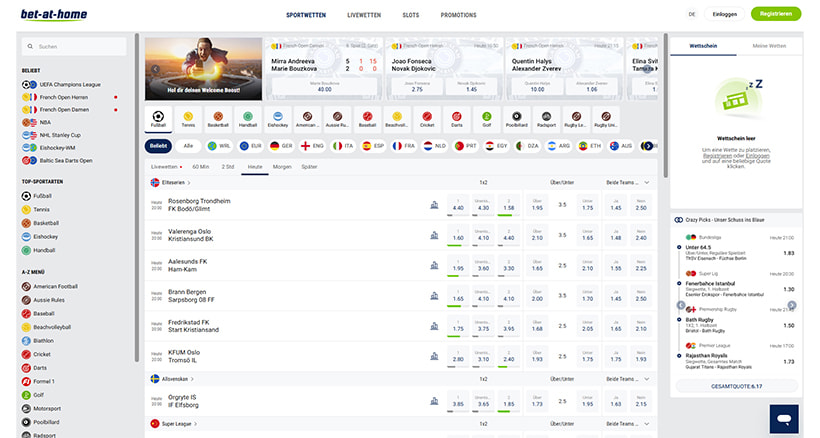This screenshot has height=438, width=820.
Task: Open statistics icon for Rosenborg Trondheim match
Action: 434,205
